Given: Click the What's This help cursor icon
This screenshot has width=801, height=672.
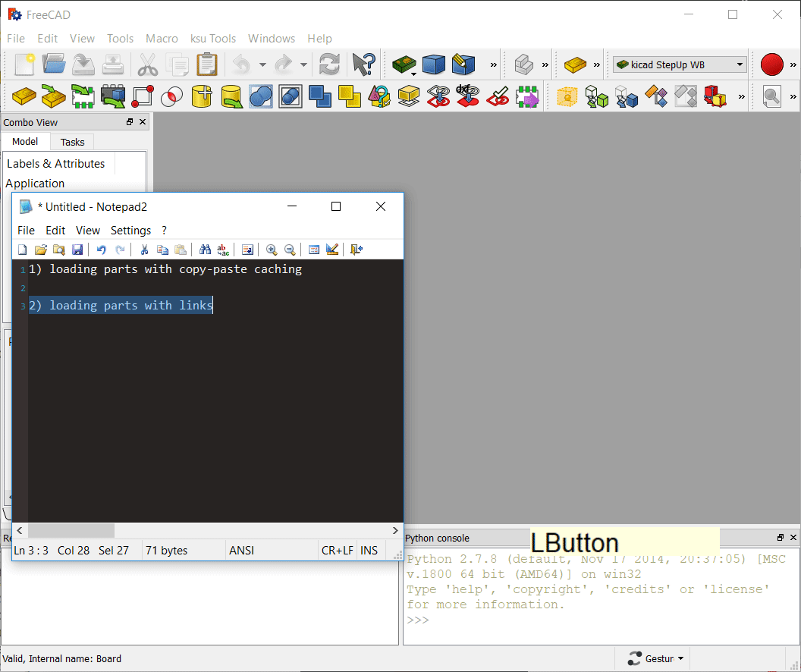Looking at the screenshot, I should [364, 64].
